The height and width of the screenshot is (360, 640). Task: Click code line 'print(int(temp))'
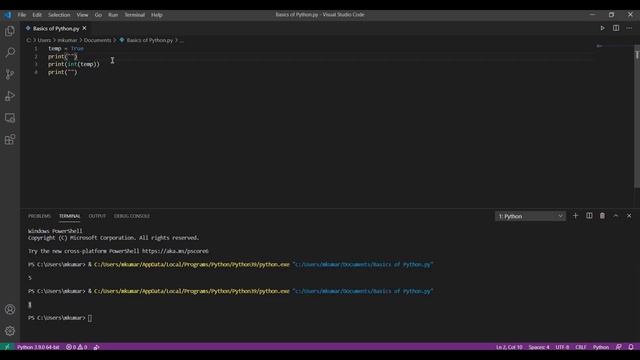pyautogui.click(x=73, y=64)
